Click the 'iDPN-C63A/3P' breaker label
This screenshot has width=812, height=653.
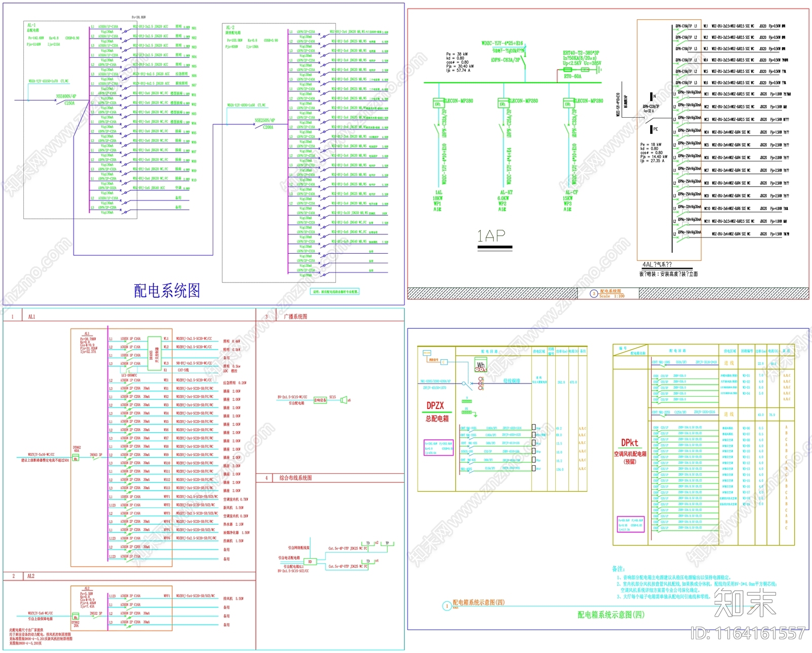tap(505, 60)
